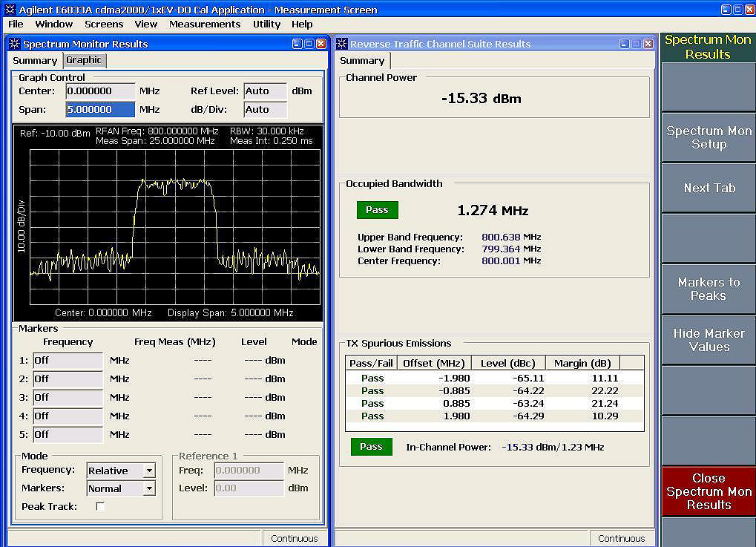Switch to the Summary tab in Spectrum Monitor
This screenshot has height=547, width=756.
[35, 60]
